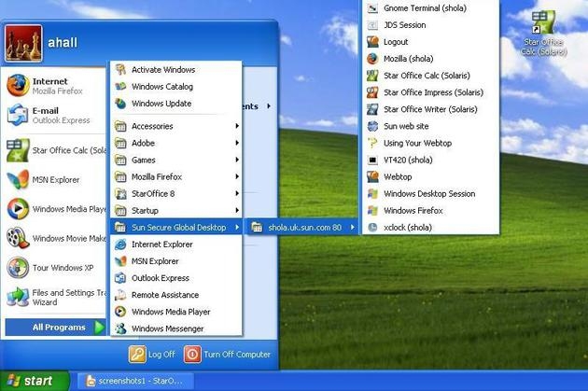Click the VT420 (shola) terminal icon
The height and width of the screenshot is (391, 588).
coord(372,161)
